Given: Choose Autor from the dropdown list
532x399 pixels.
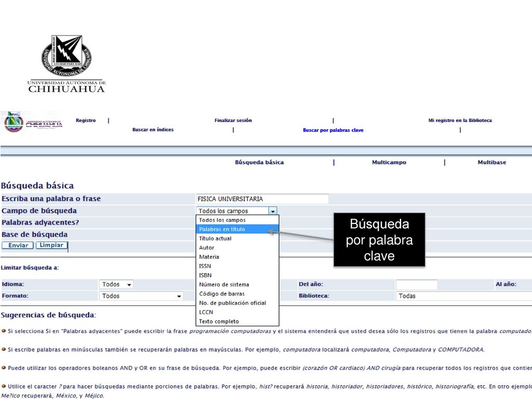Looking at the screenshot, I should point(237,248).
